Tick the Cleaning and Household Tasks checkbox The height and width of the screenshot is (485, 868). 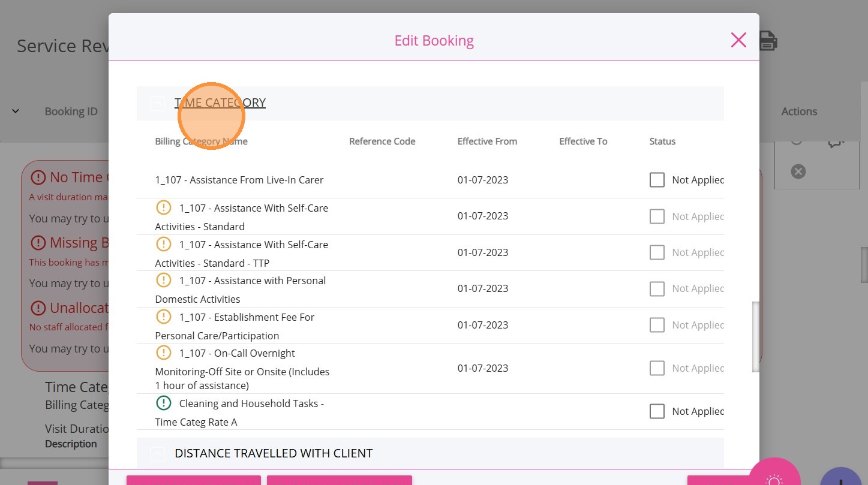point(657,411)
